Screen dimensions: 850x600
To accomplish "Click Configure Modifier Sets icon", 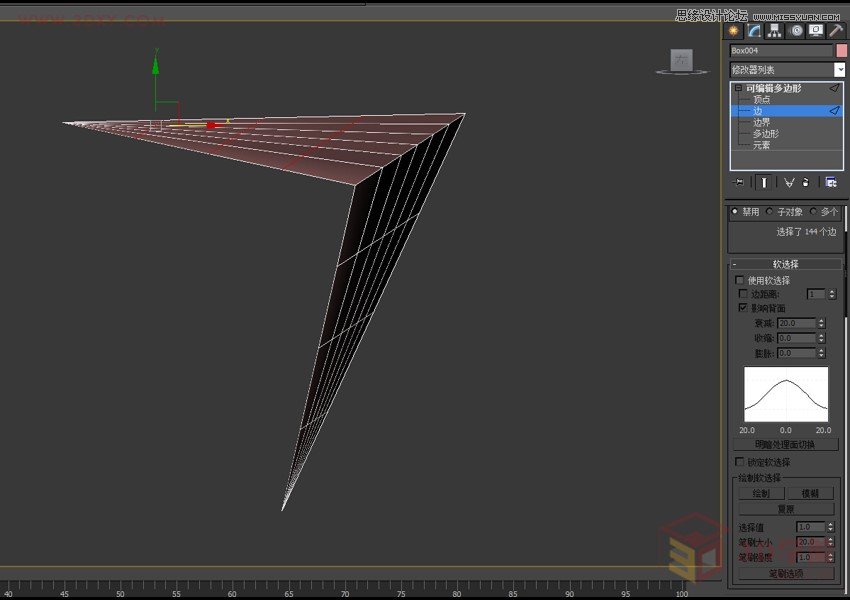I will (830, 182).
